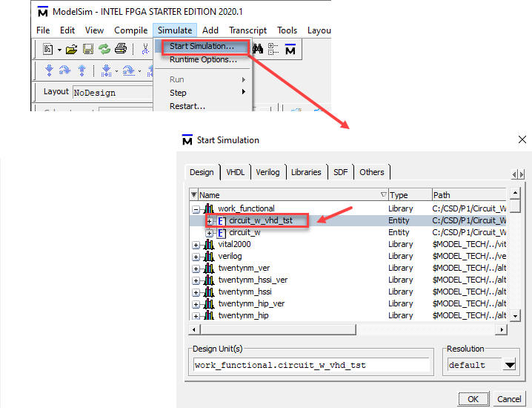The width and height of the screenshot is (532, 408).
Task: Click the filter icon left of Name
Action: (193, 194)
